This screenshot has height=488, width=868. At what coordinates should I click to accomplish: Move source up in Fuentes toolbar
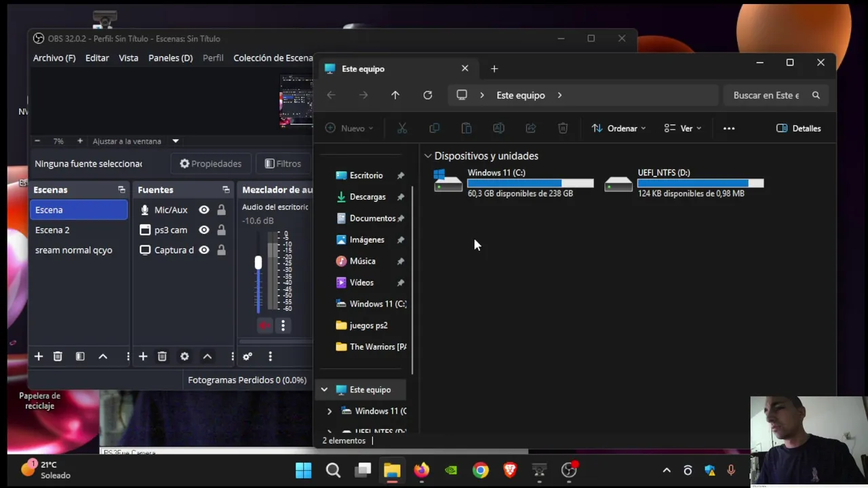coord(208,357)
